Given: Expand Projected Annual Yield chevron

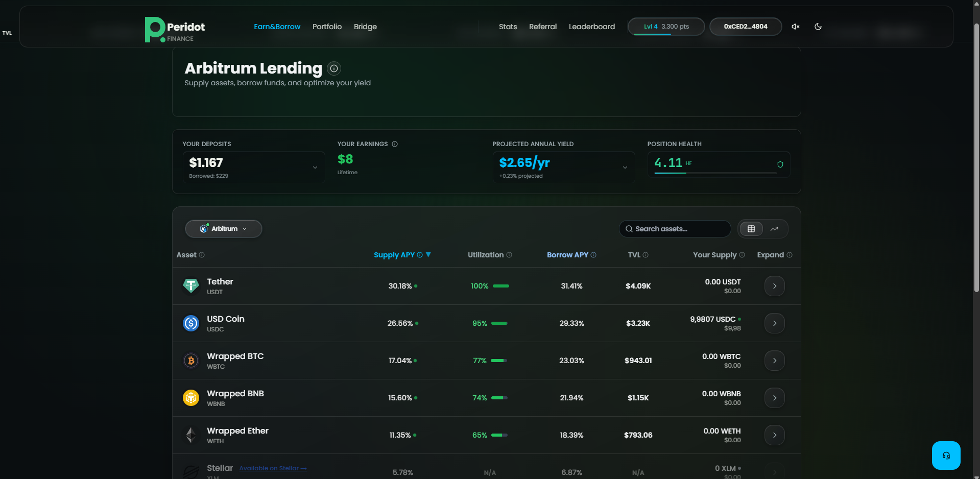Looking at the screenshot, I should pos(625,167).
